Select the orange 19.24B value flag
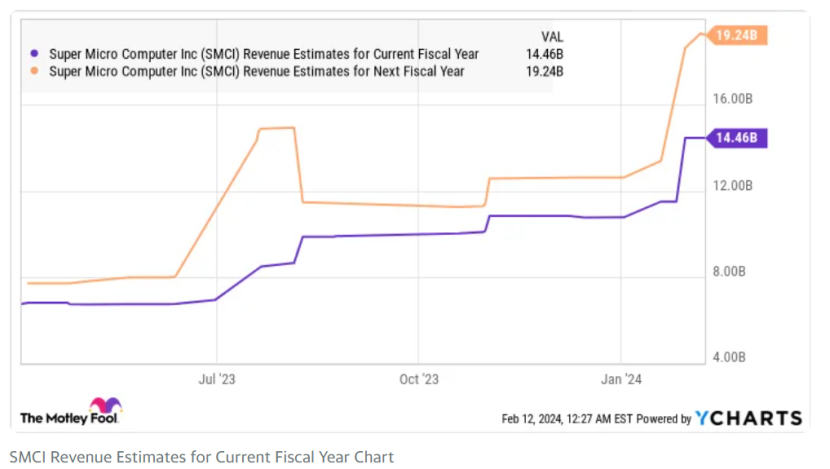Image resolution: width=830 pixels, height=469 pixels. (737, 35)
